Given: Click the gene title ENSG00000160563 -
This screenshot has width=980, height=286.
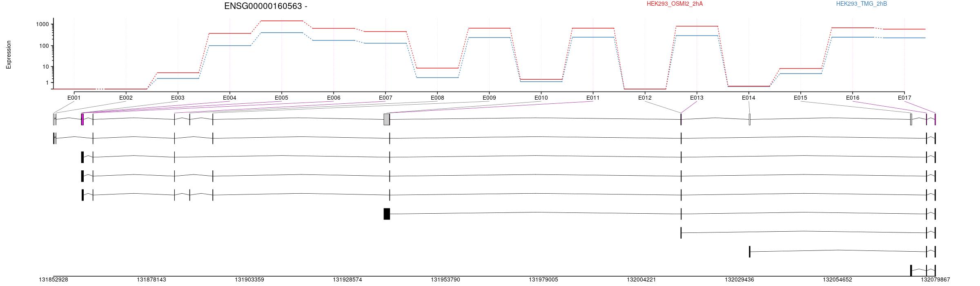Looking at the screenshot, I should point(266,6).
